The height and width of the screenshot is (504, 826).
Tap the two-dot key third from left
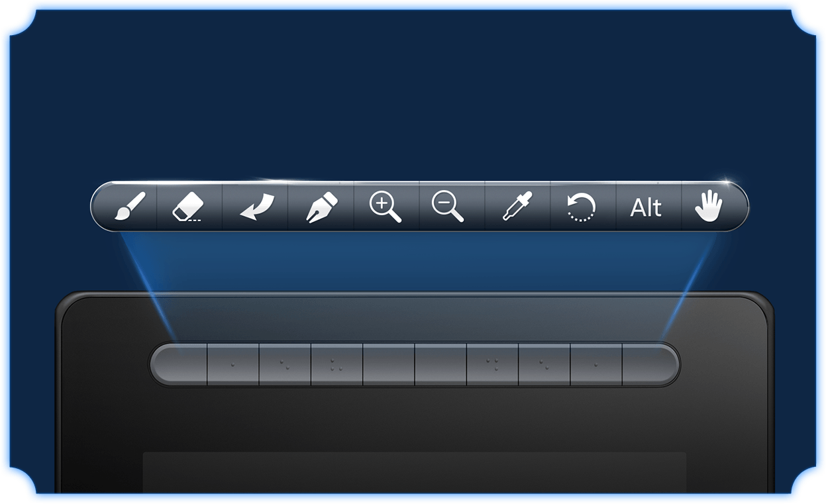point(285,364)
